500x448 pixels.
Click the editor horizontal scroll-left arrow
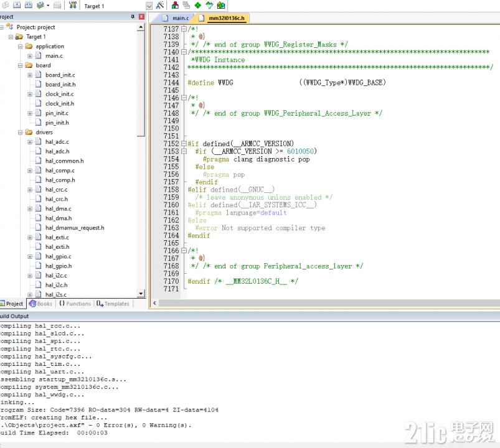tap(154, 303)
